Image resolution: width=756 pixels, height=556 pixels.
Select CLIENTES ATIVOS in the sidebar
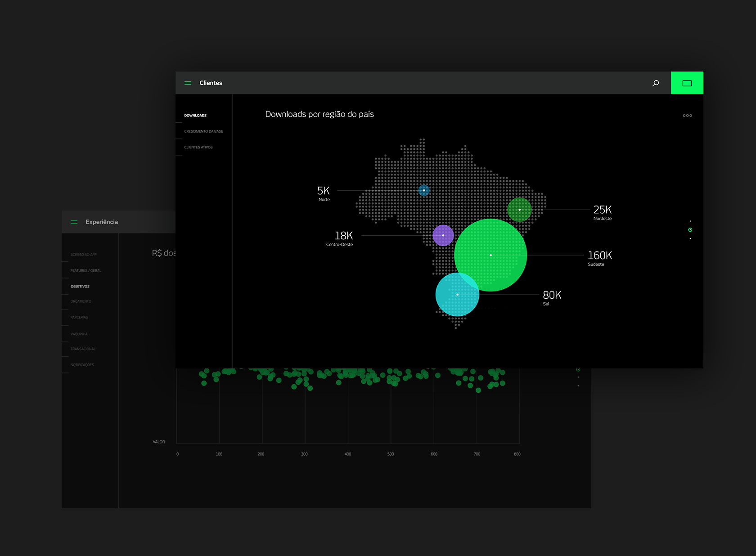(x=198, y=147)
